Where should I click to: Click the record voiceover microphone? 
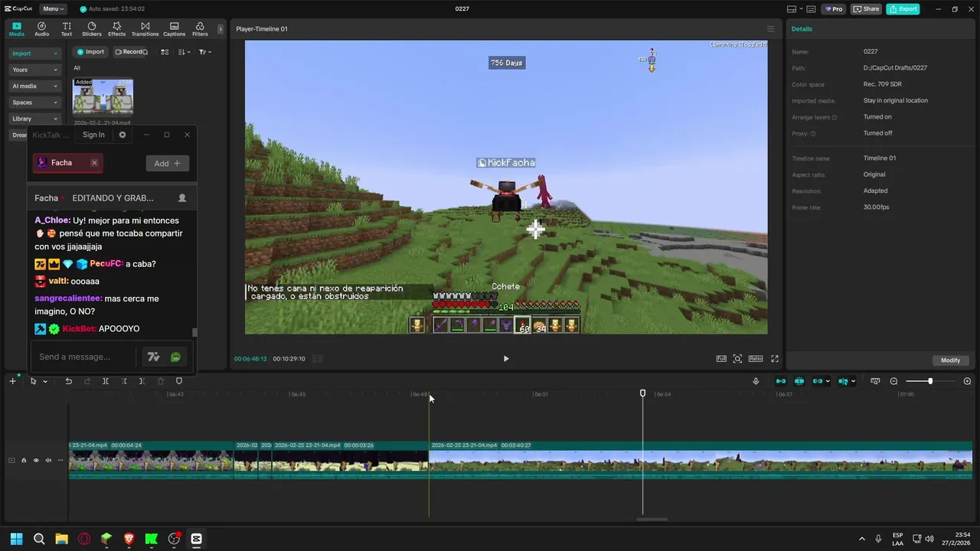pos(756,381)
